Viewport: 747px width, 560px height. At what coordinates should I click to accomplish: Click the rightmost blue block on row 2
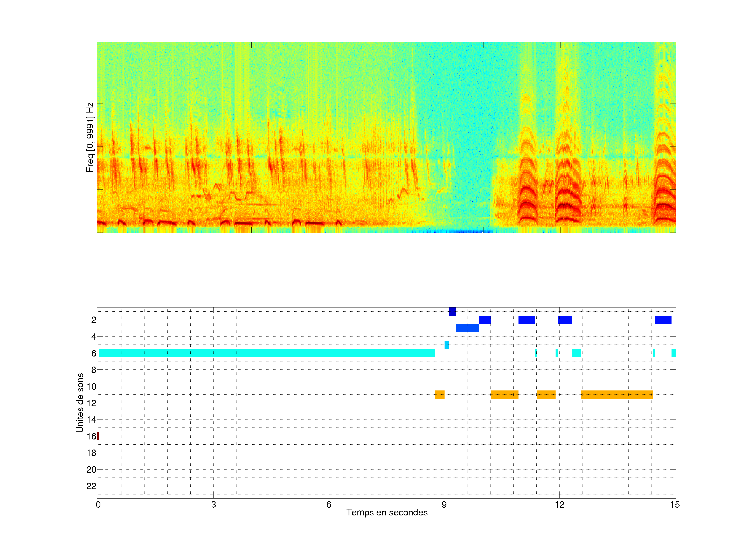[663, 320]
